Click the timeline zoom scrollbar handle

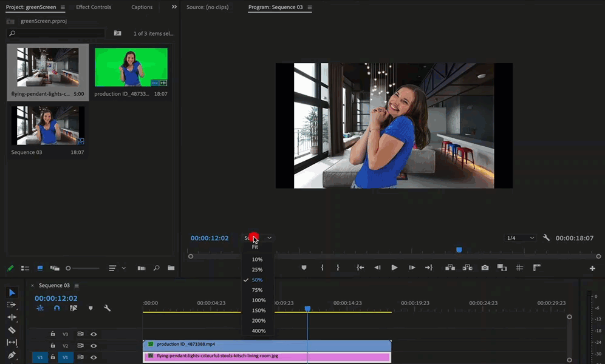(x=569, y=317)
